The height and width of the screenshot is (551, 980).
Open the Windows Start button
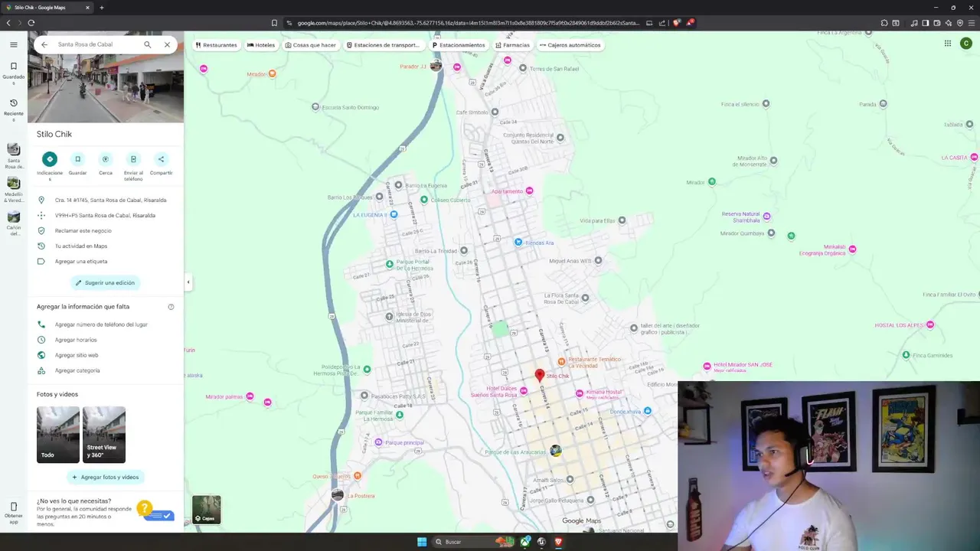pos(422,542)
